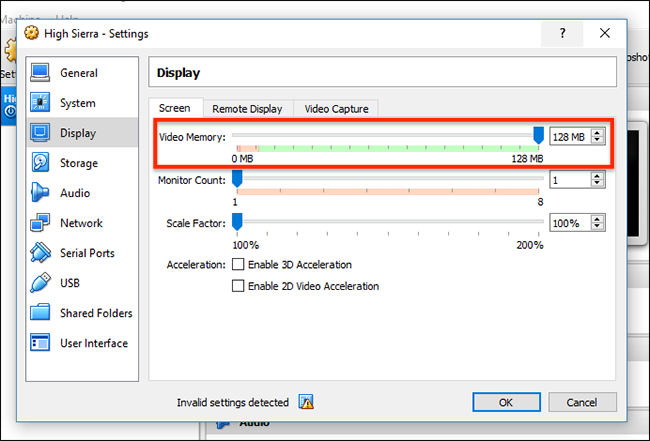This screenshot has height=441, width=650.
Task: Switch to the Remote Display tab
Action: click(x=247, y=109)
